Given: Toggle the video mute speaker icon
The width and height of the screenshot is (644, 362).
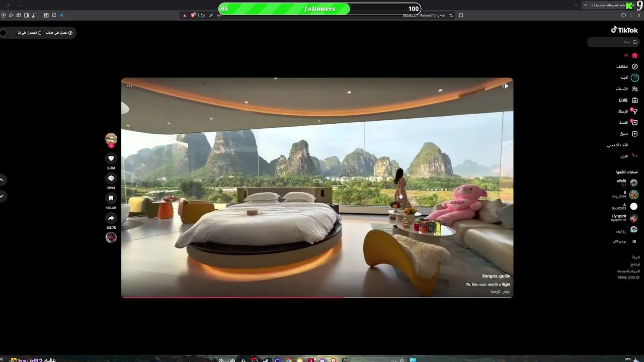Looking at the screenshot, I should 505,86.
